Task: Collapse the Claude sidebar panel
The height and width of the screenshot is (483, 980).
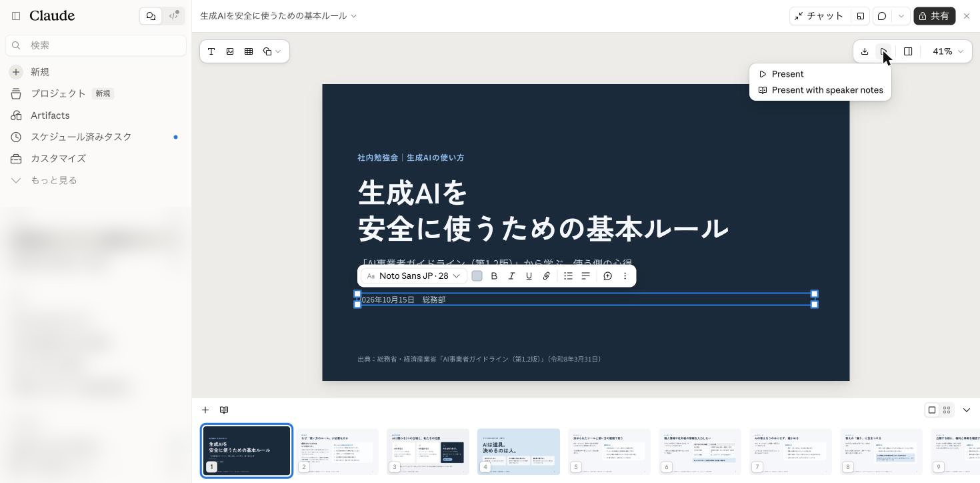Action: [16, 16]
